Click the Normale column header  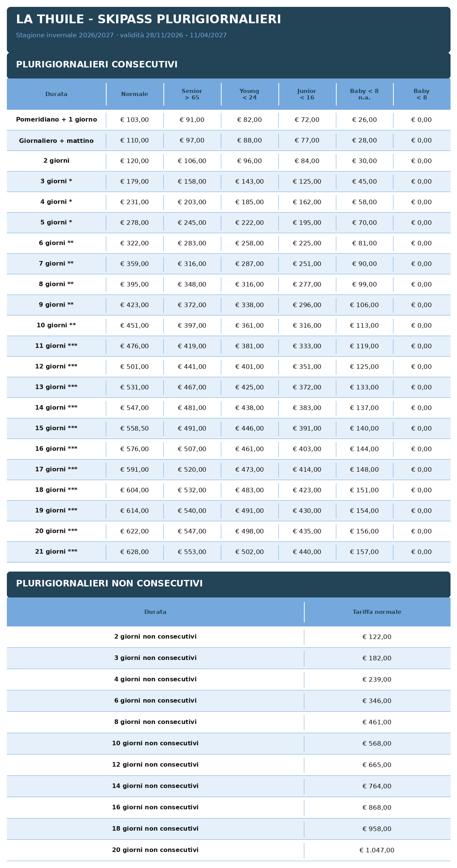coord(135,94)
